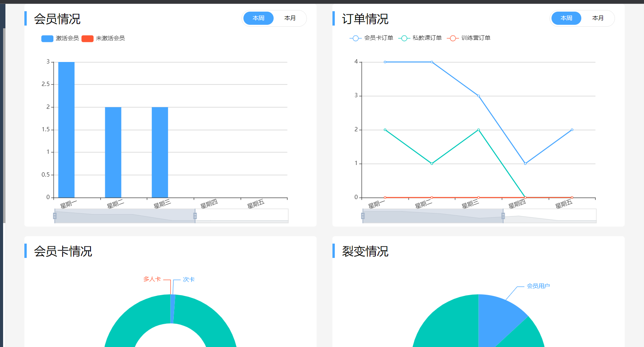Click right zoom handle of 会员情况 slider
644x347 pixels.
point(195,216)
